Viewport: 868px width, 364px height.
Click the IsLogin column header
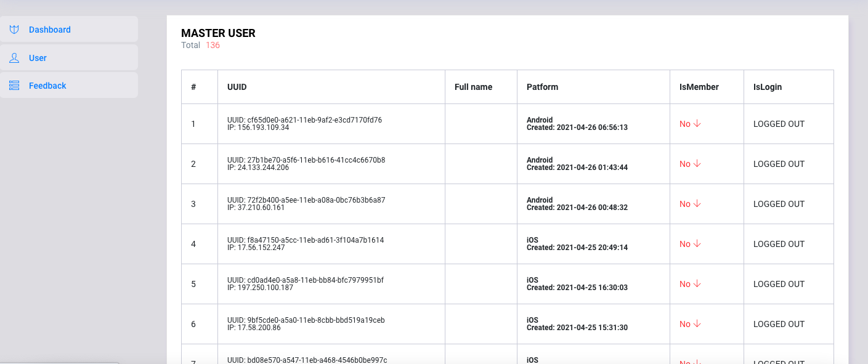click(x=768, y=87)
